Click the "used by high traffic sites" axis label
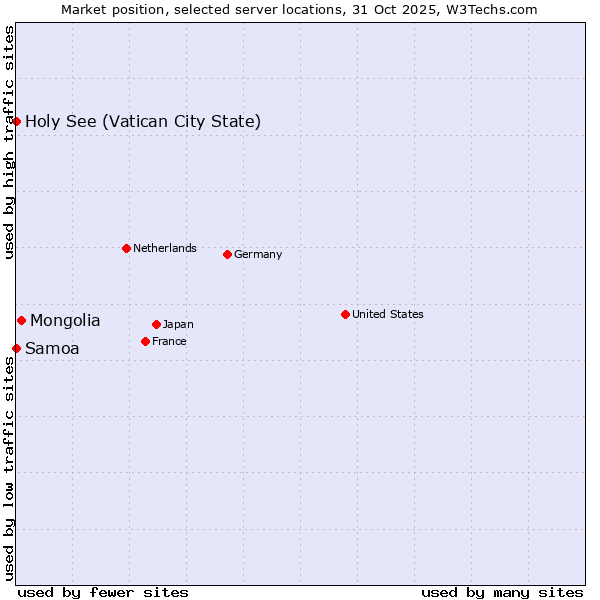 pos(9,143)
